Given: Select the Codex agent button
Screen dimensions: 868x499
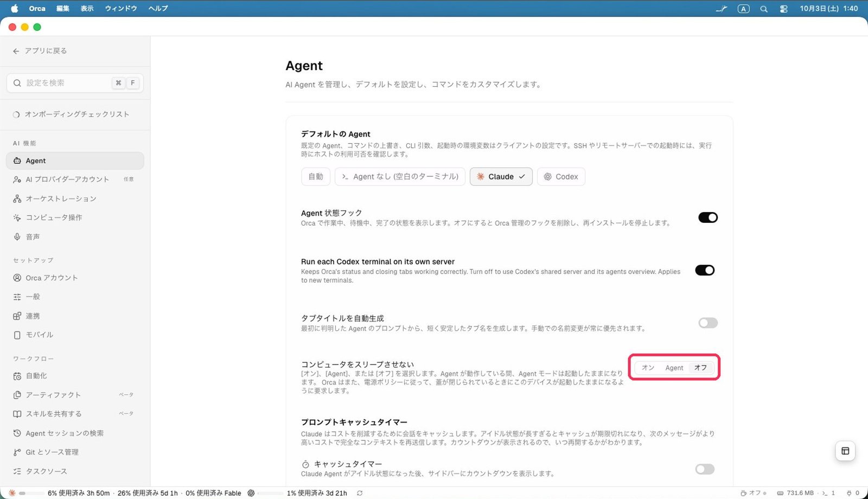Looking at the screenshot, I should point(561,177).
